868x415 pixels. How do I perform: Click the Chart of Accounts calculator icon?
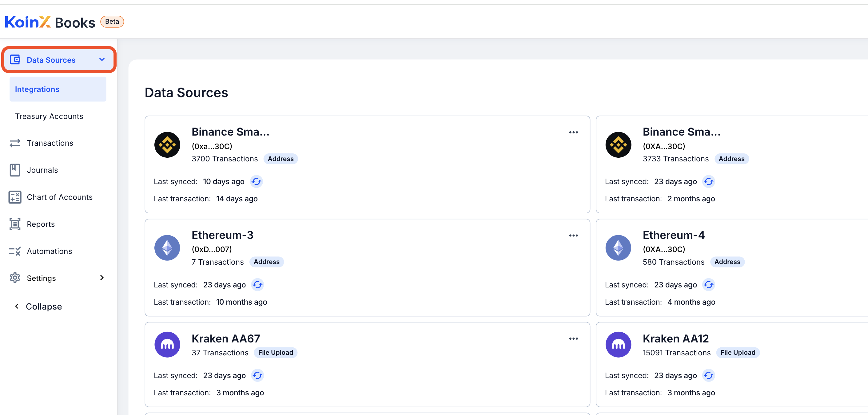click(x=15, y=197)
